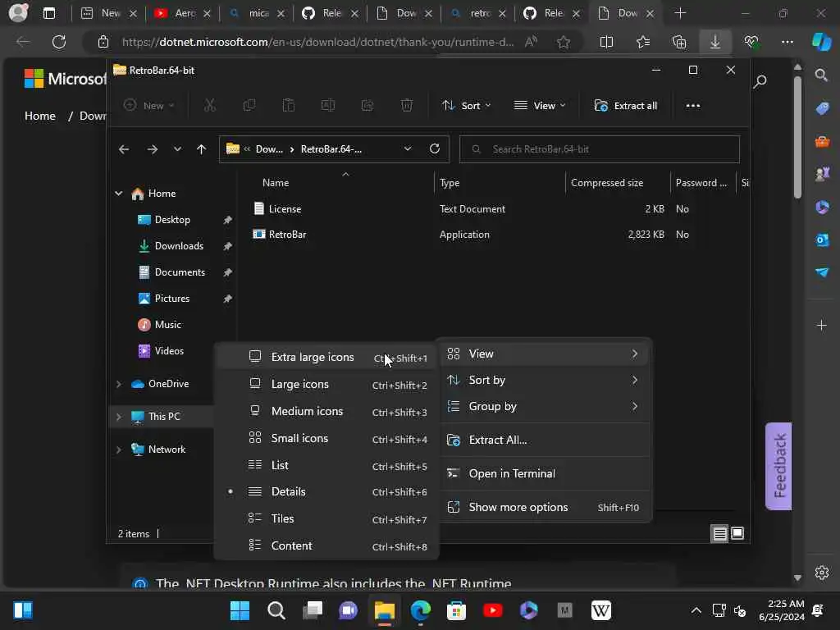Image resolution: width=840 pixels, height=630 pixels.
Task: Open Outlook in Edge sidebar
Action: point(822,240)
